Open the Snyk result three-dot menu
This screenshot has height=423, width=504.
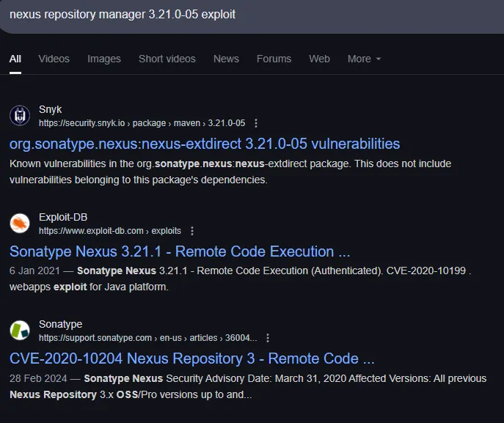click(x=255, y=123)
